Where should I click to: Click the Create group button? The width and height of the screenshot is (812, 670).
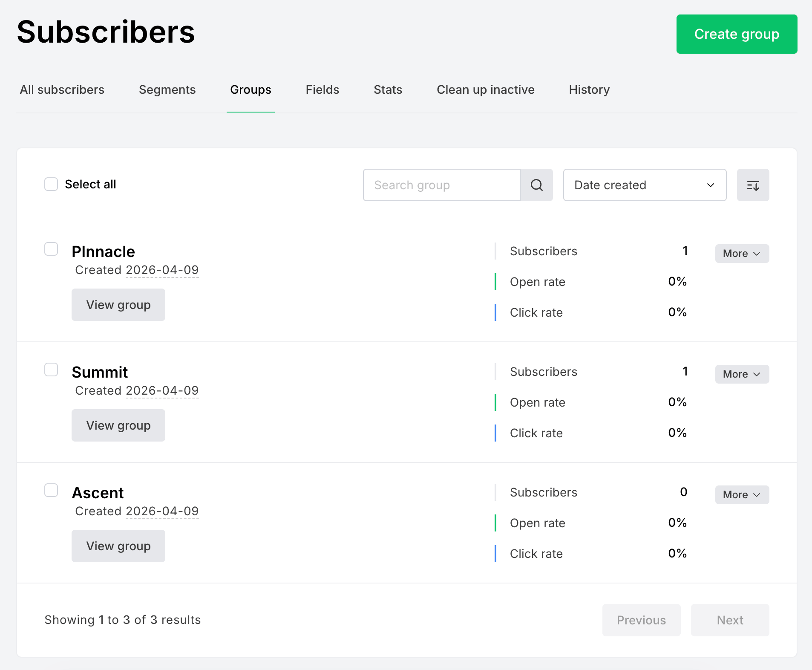click(737, 34)
